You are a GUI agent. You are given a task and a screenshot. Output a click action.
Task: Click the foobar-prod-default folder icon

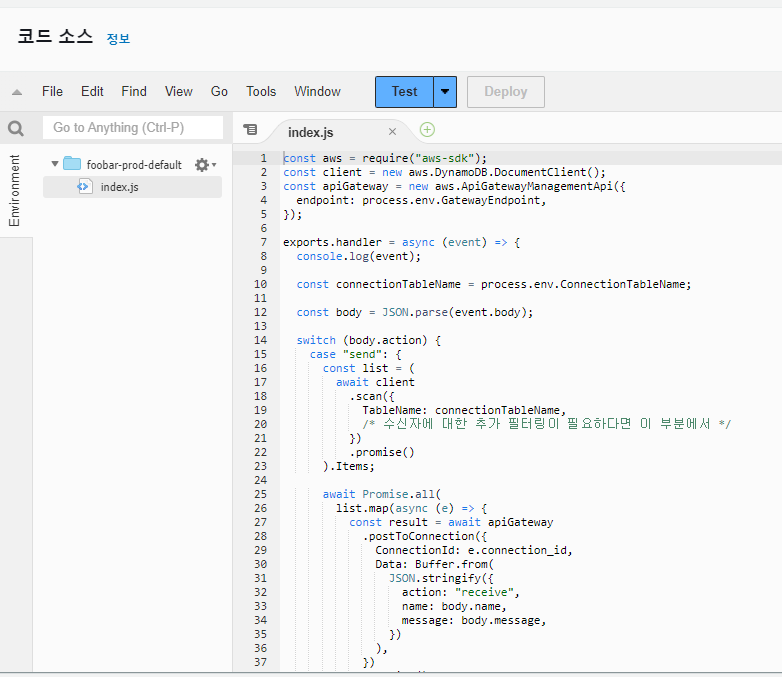click(x=72, y=164)
